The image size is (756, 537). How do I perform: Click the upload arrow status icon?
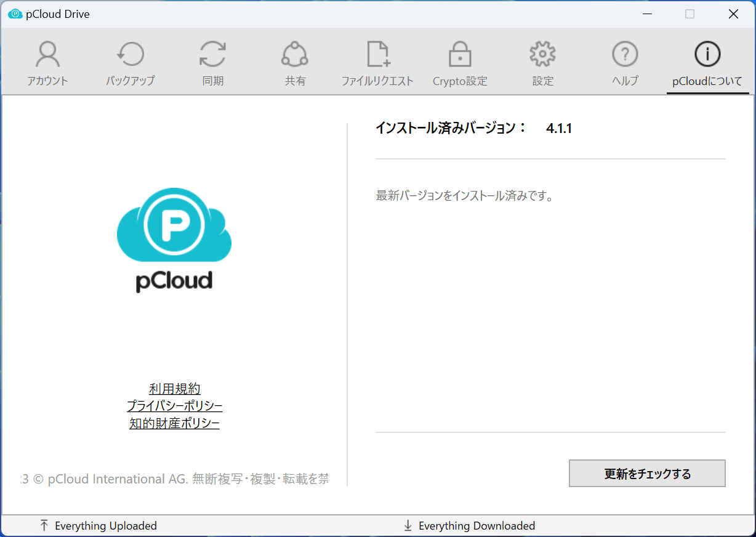(44, 525)
